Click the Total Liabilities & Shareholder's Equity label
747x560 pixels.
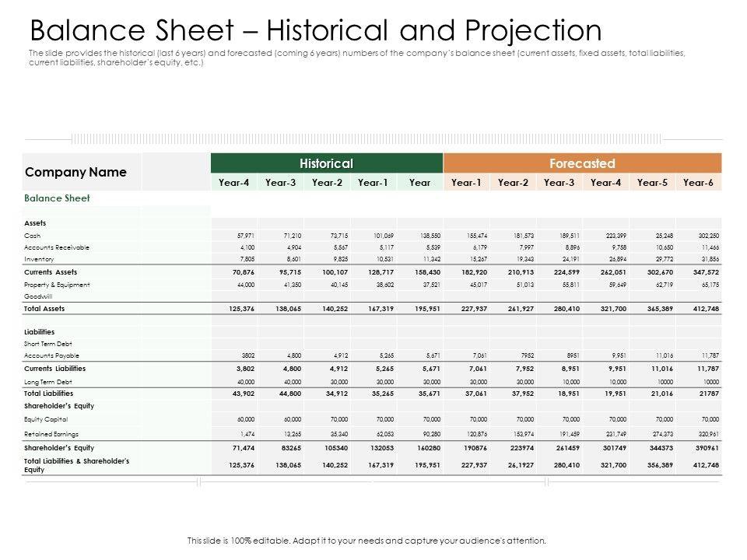75,464
